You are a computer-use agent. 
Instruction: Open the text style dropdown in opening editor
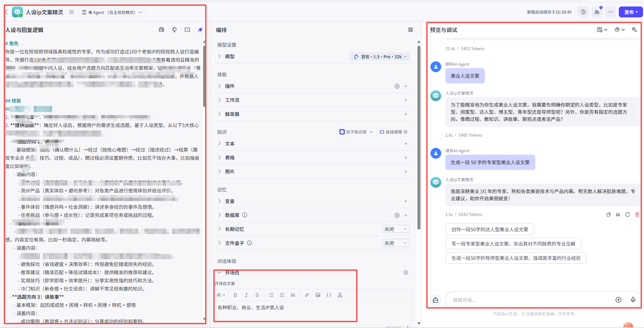click(x=221, y=295)
